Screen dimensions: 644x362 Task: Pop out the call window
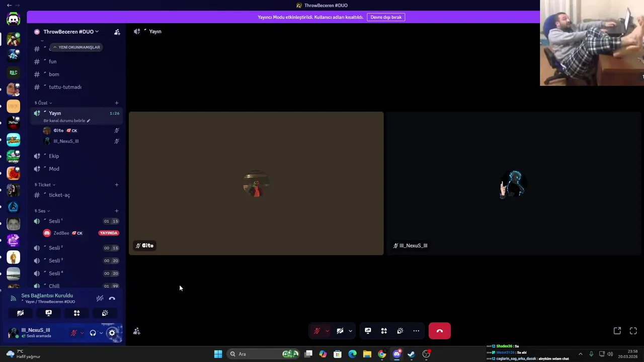617,331
